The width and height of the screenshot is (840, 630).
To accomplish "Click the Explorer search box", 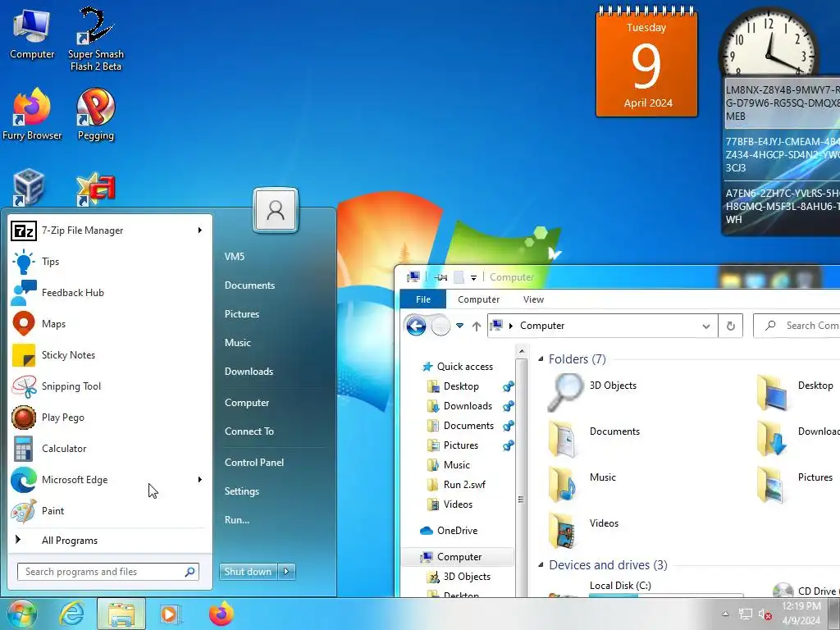I will [797, 326].
